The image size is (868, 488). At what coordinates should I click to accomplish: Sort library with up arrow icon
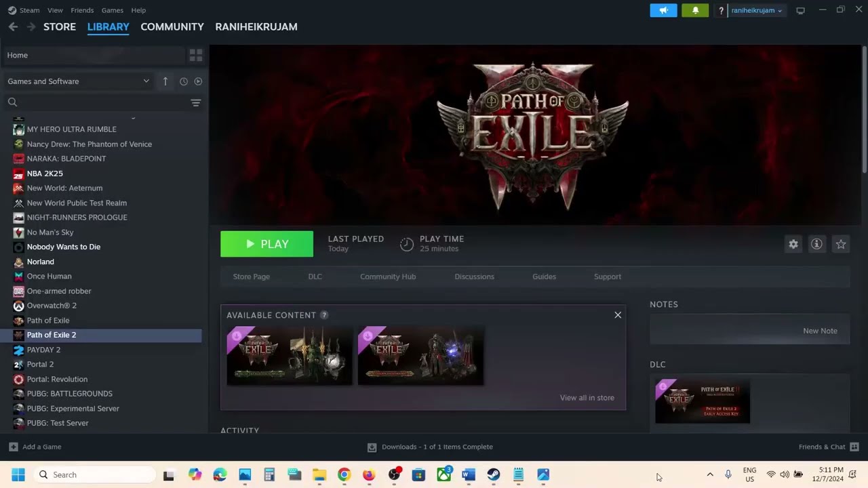[165, 81]
